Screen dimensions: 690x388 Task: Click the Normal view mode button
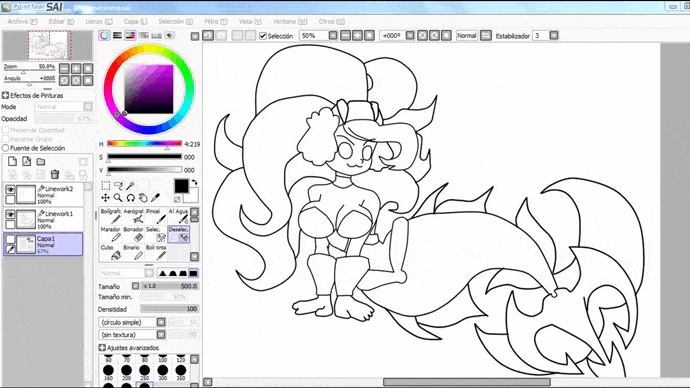click(466, 36)
